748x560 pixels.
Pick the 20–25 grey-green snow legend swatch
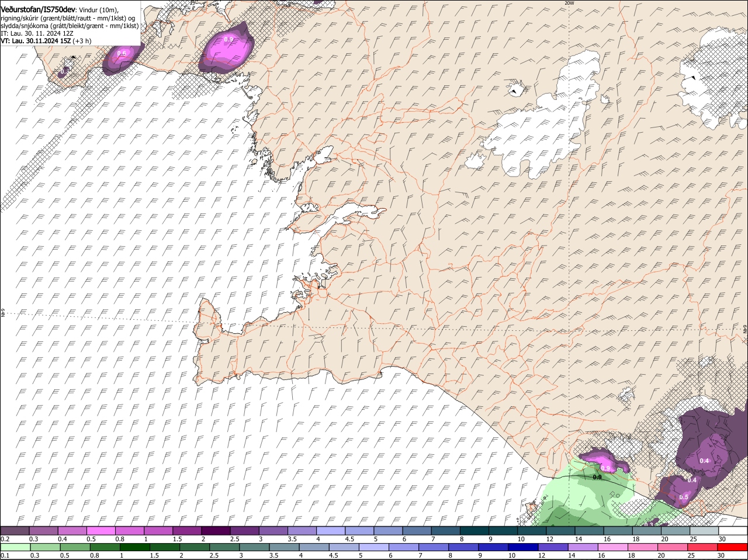point(676,531)
